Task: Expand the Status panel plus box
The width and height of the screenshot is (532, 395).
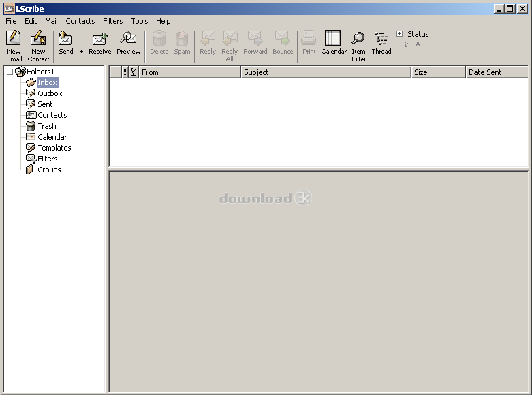Action: 399,33
